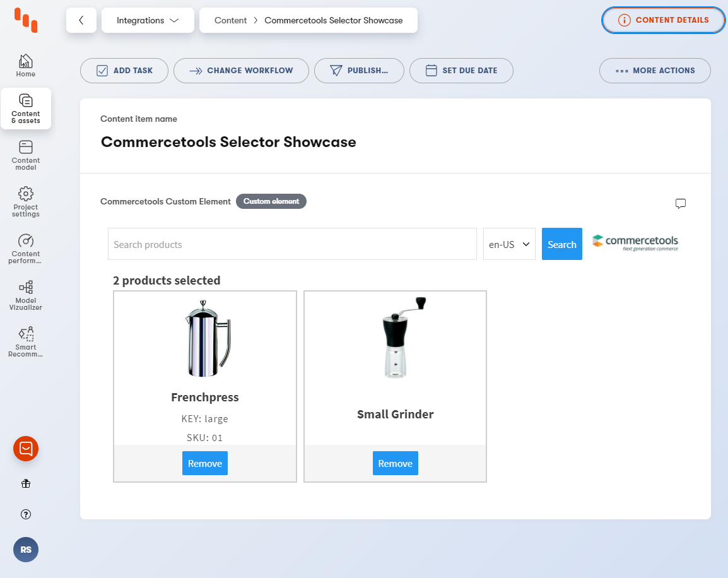Remove the Small Grinder product

pos(395,463)
